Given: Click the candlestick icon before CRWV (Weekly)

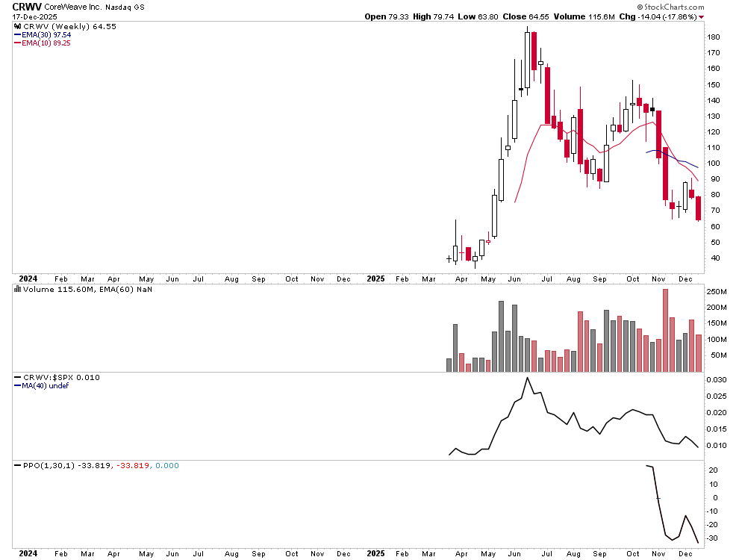Looking at the screenshot, I should click(18, 26).
